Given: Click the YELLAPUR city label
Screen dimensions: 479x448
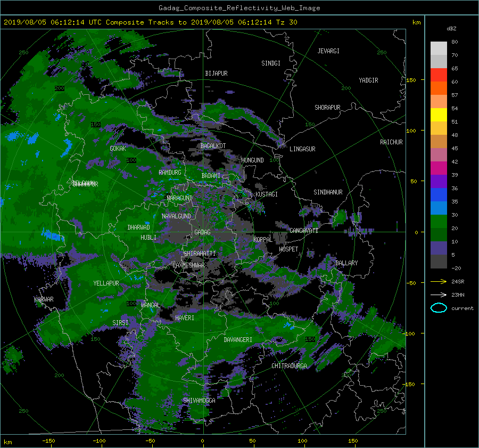Looking at the screenshot, I should [106, 283].
